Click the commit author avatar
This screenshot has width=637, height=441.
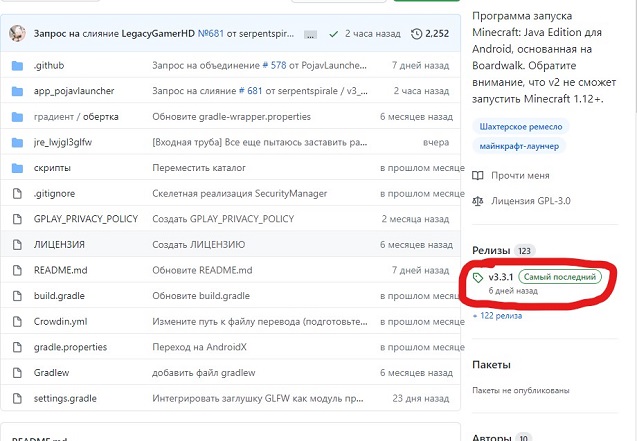click(x=18, y=33)
